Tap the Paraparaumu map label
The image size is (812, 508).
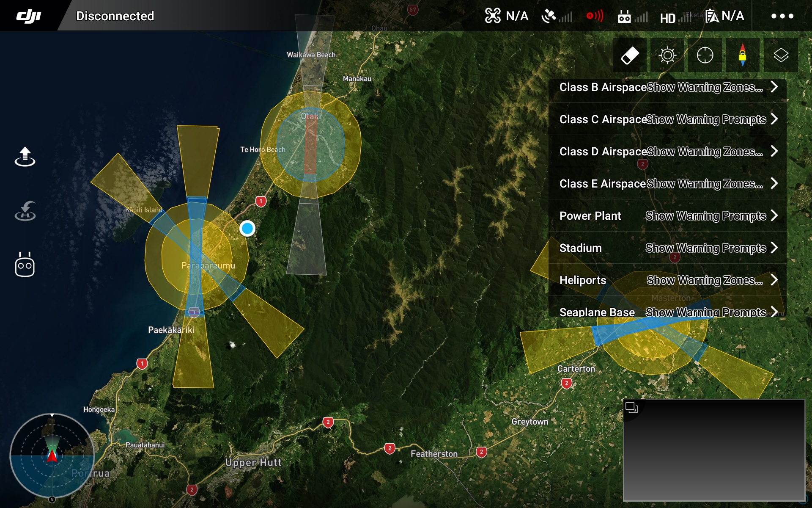pos(208,265)
